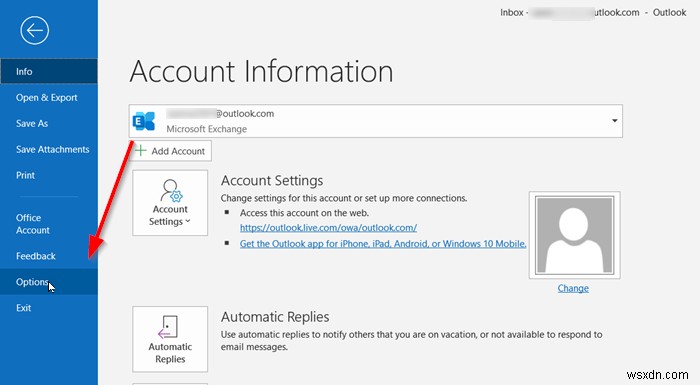Click Exit in the sidebar
Image resolution: width=700 pixels, height=385 pixels.
point(49,308)
